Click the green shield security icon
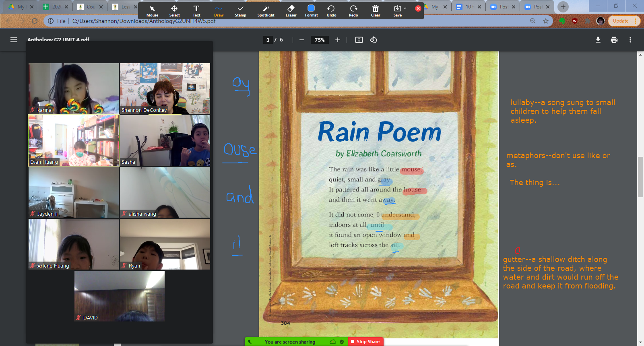The width and height of the screenshot is (644, 346). pyautogui.click(x=342, y=342)
